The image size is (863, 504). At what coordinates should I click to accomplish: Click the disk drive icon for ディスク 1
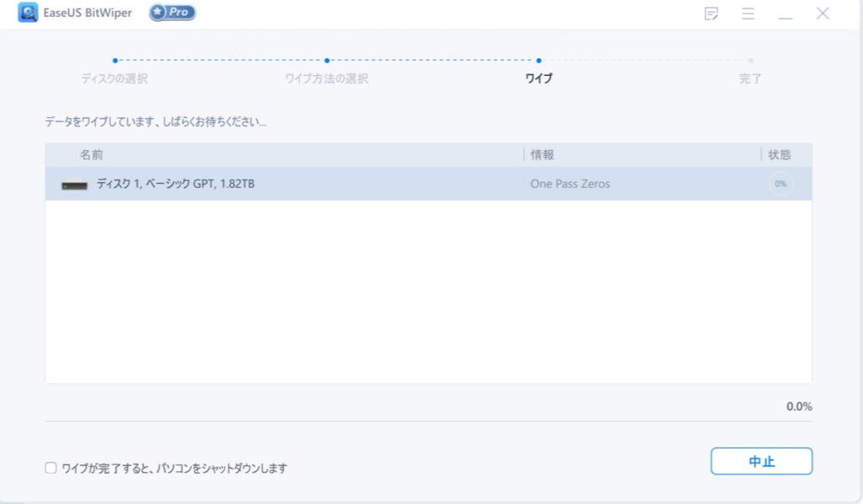pyautogui.click(x=74, y=185)
